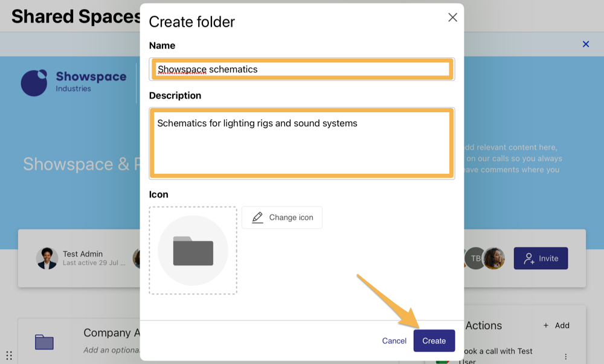Open the three-dot menu for Book a call action
Viewport: 604px width, 364px height.
pos(565,357)
